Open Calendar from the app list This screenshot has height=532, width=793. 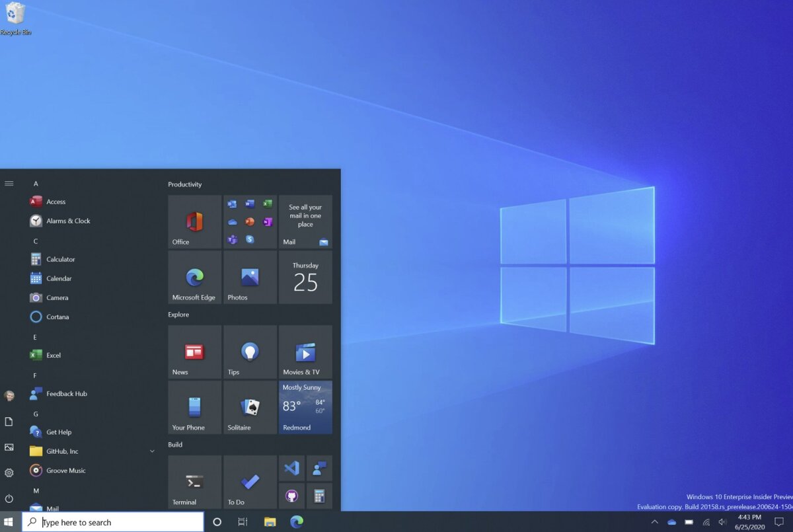tap(93, 278)
